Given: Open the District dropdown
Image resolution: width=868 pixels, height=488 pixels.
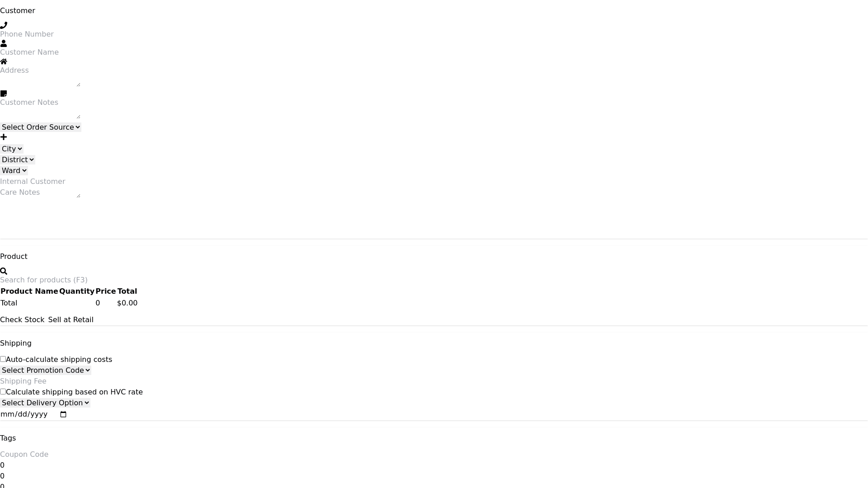Looking at the screenshot, I should [x=18, y=160].
